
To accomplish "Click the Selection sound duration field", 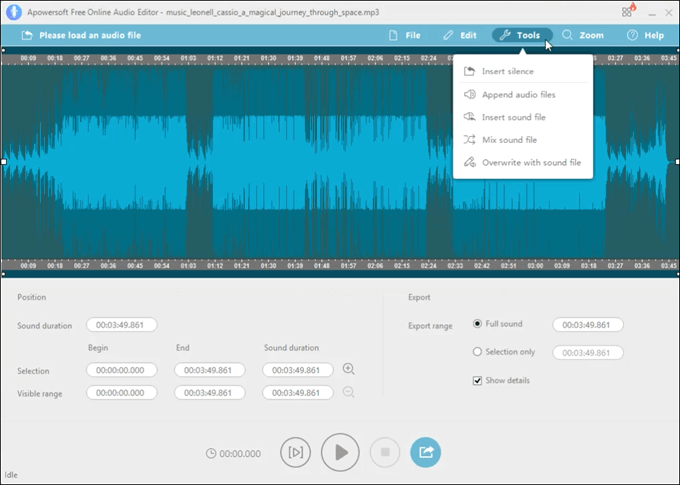I will point(298,370).
